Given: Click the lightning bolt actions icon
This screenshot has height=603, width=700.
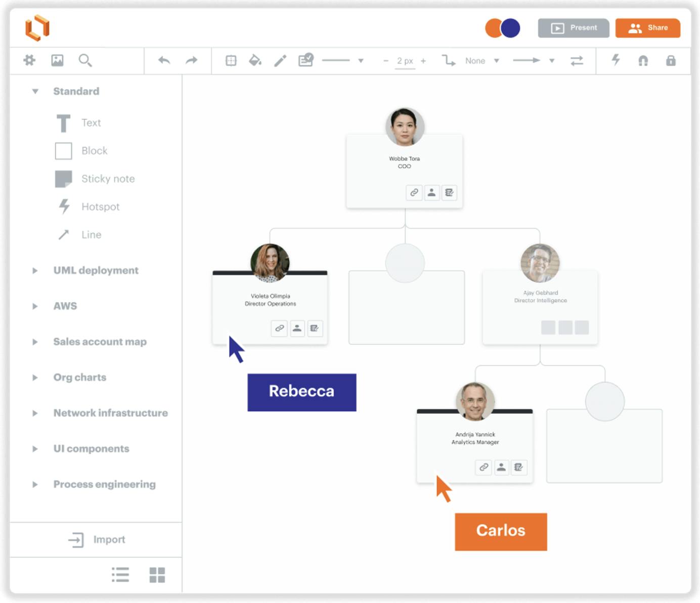Looking at the screenshot, I should 616,60.
